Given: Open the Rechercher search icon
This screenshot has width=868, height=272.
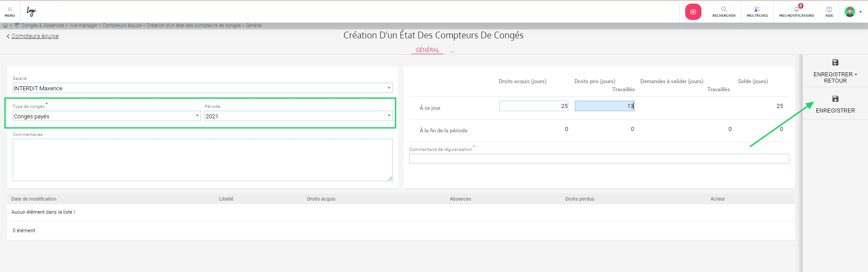Looking at the screenshot, I should point(724,9).
